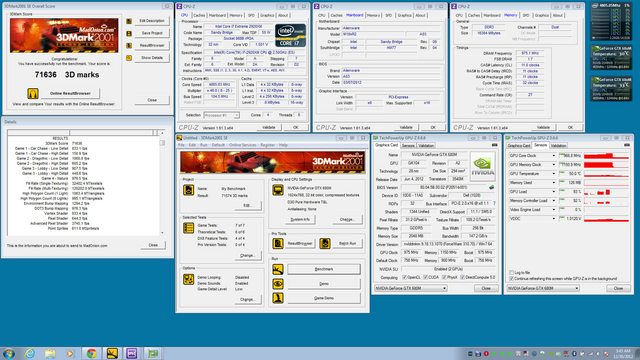Open Google Chrome from the taskbar

click(91, 353)
